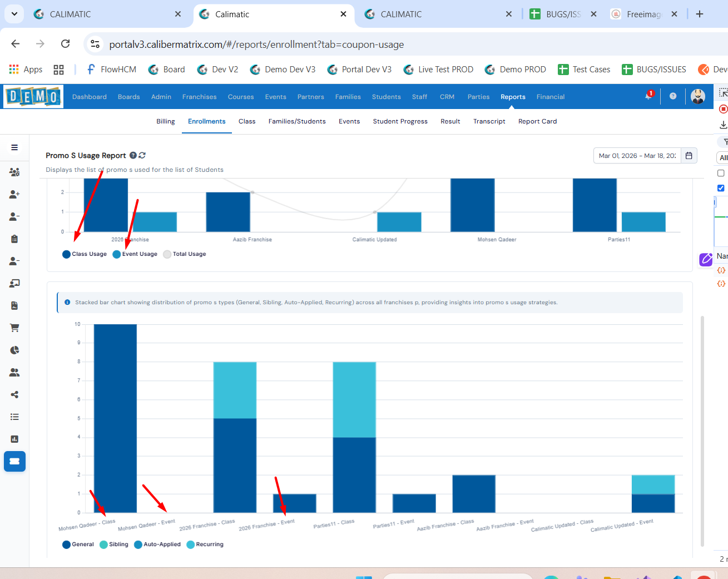
Task: Uncheck the checked checkbox in right panel
Action: click(721, 188)
